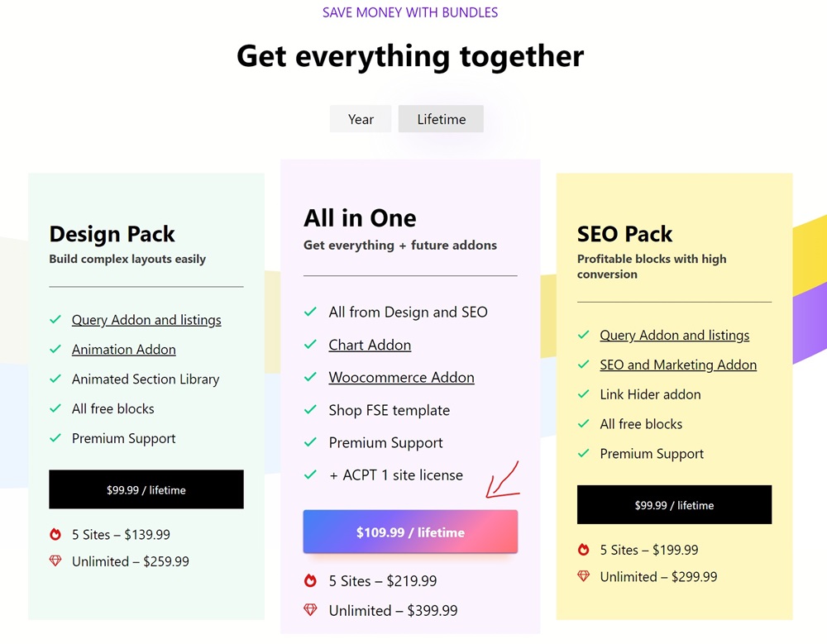Viewport: 827px width, 644px height.
Task: Select the Lifetime pricing tab
Action: [441, 119]
